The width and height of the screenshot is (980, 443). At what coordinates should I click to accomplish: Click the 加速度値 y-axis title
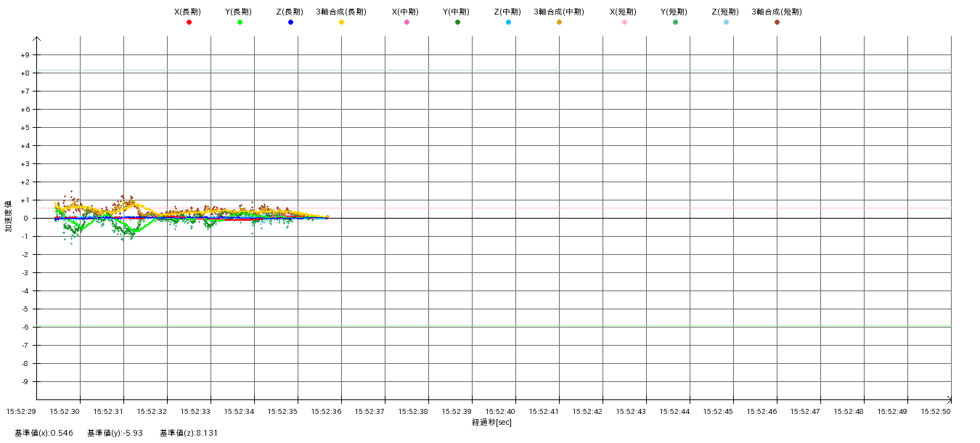[x=9, y=216]
